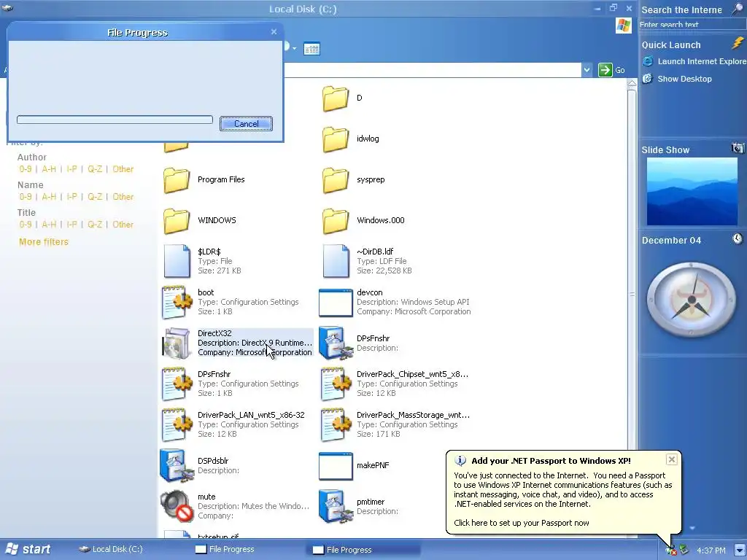The width and height of the screenshot is (747, 560).
Task: Open the D folder icon
Action: pyautogui.click(x=335, y=98)
